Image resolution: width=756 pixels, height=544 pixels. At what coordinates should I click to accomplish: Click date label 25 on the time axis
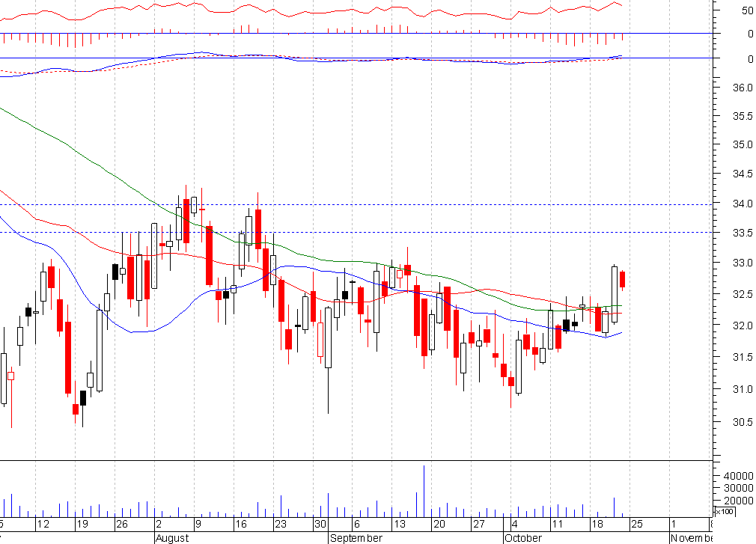(x=637, y=525)
